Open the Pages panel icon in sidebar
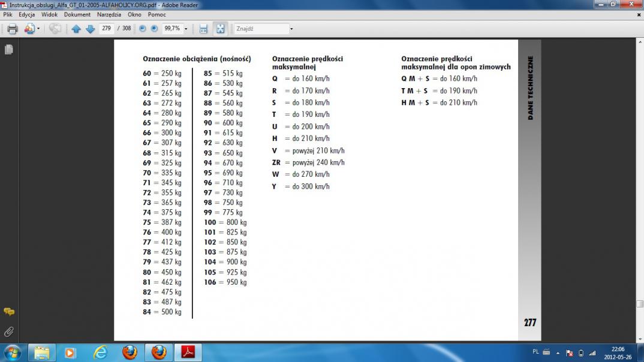 (8, 49)
